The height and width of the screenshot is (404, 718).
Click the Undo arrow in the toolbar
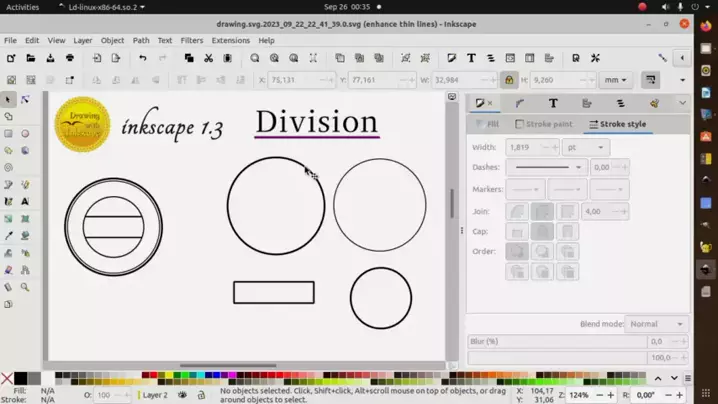tap(142, 59)
